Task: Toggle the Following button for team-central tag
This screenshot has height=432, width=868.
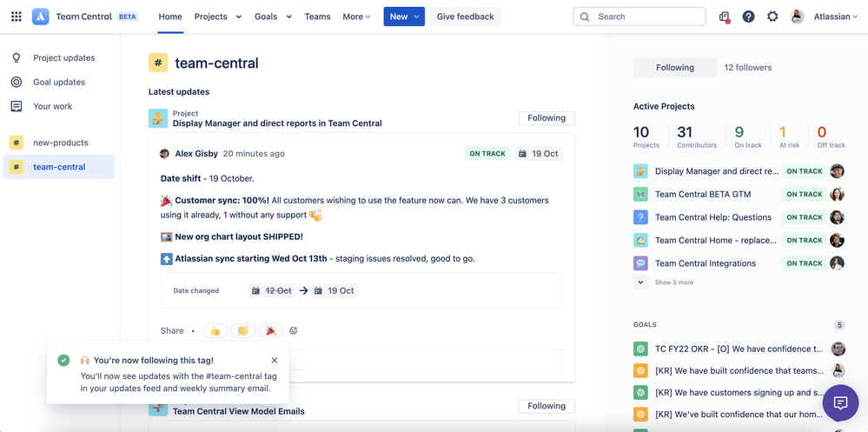Action: click(x=675, y=68)
